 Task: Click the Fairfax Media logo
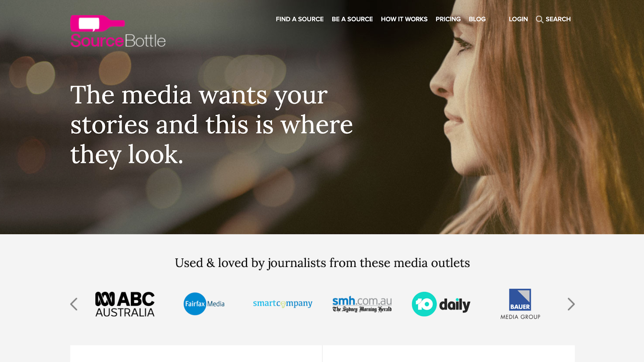[204, 304]
